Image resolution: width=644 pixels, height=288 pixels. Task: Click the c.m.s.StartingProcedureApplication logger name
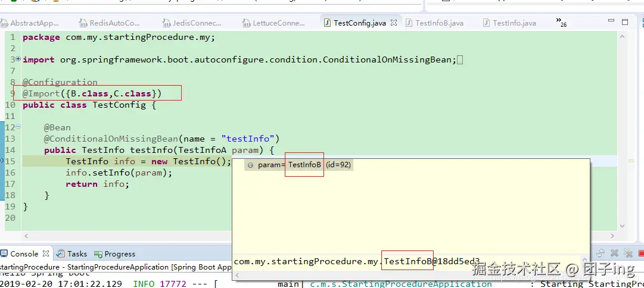point(401,284)
